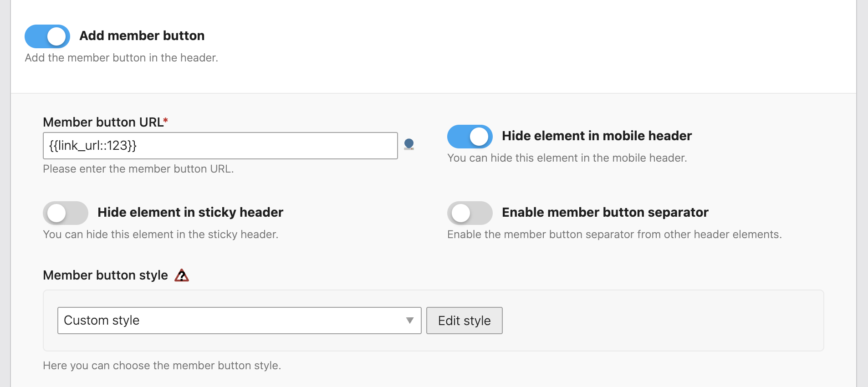868x387 pixels.
Task: Click the sticky header description text
Action: tap(160, 234)
